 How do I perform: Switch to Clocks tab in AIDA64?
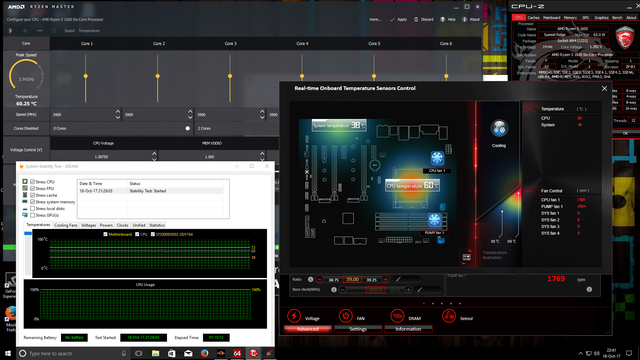pos(122,225)
